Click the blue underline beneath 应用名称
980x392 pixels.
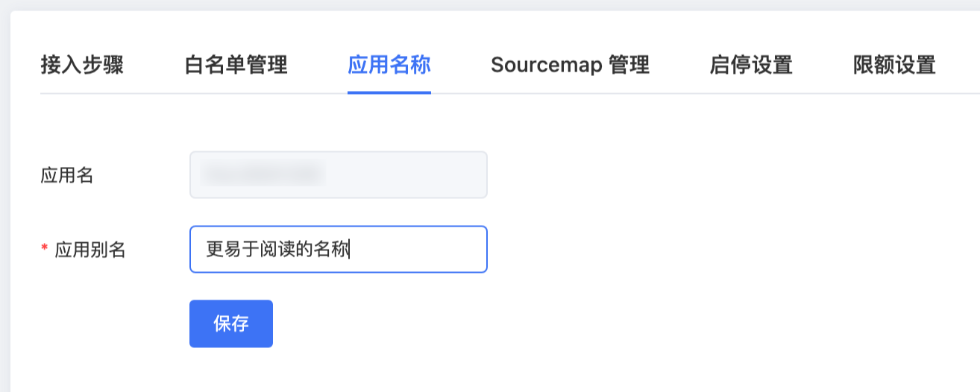point(389,92)
